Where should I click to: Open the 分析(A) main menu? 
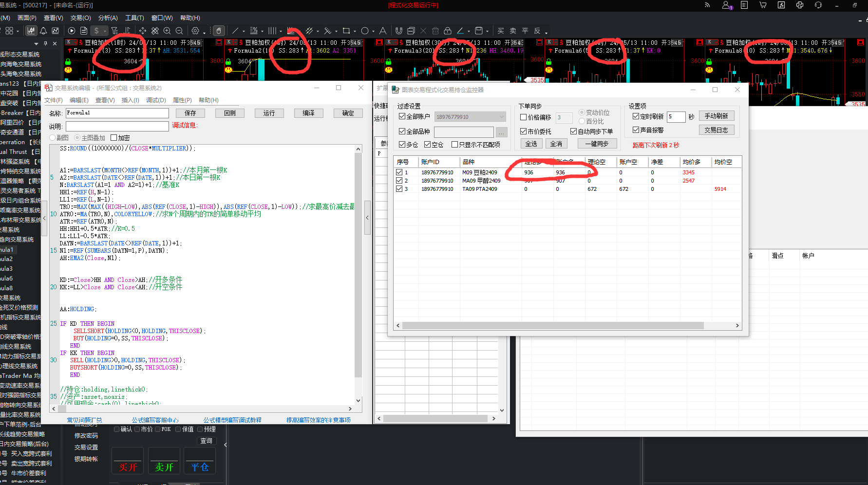[108, 18]
